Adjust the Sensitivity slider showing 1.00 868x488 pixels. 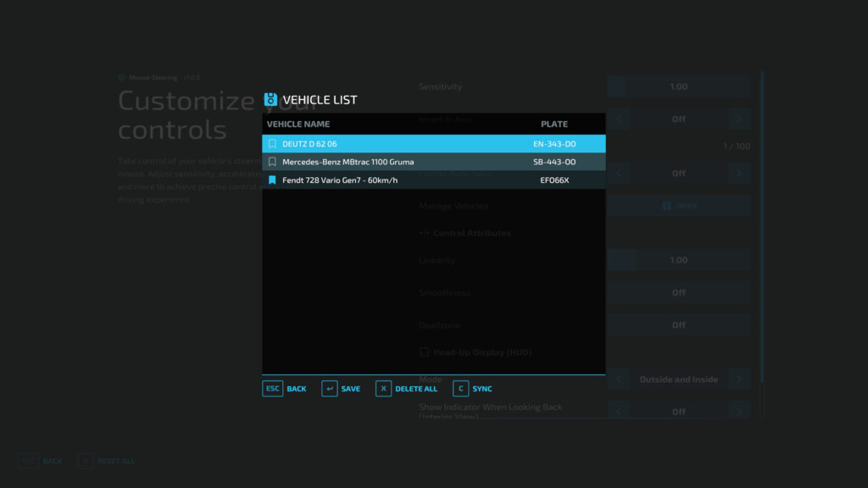click(x=678, y=86)
